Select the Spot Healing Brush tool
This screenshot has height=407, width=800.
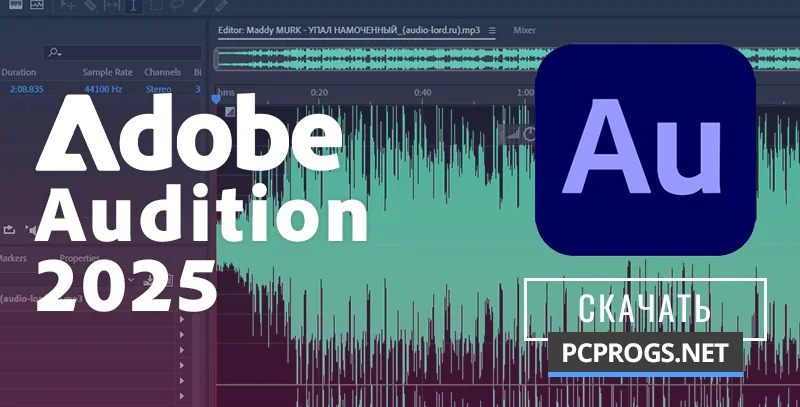click(x=220, y=5)
